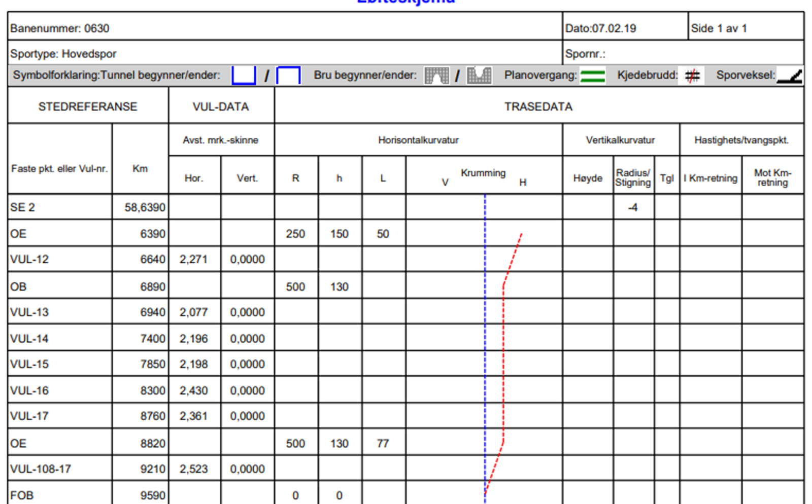The width and height of the screenshot is (812, 504).
Task: Click Hor. value 2,523
Action: [194, 469]
